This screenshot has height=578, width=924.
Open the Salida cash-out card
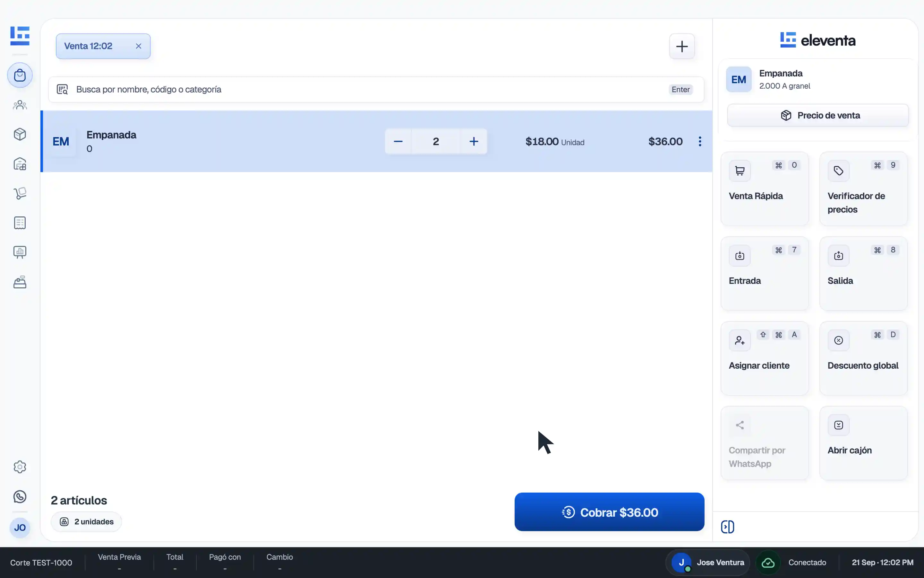863,274
